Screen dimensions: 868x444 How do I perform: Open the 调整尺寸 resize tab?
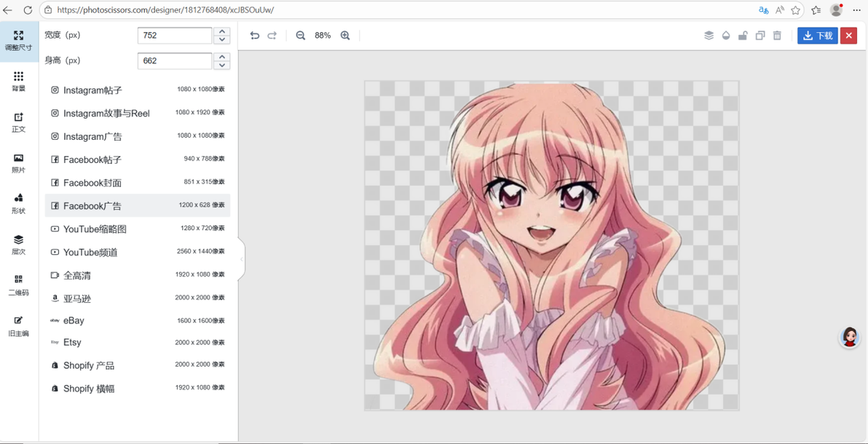tap(19, 41)
